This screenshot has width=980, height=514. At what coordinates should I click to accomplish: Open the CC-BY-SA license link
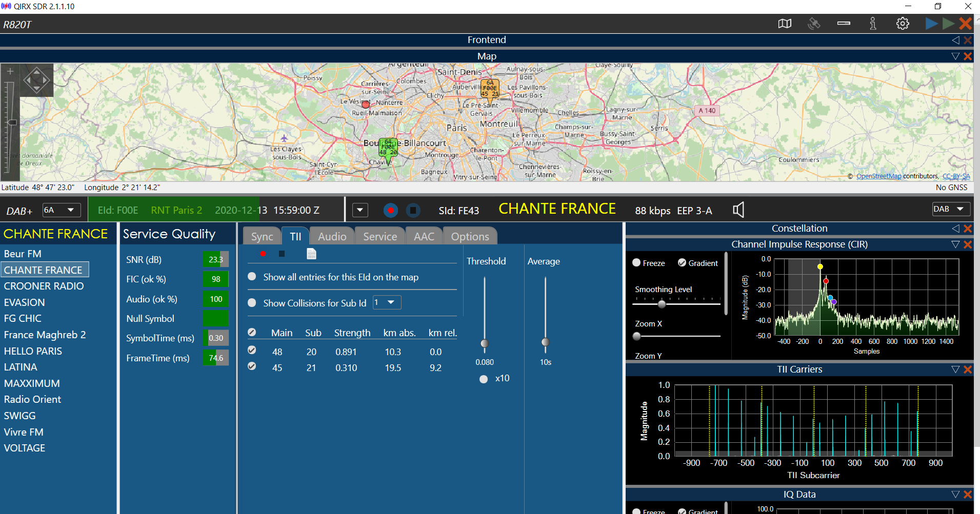click(956, 176)
